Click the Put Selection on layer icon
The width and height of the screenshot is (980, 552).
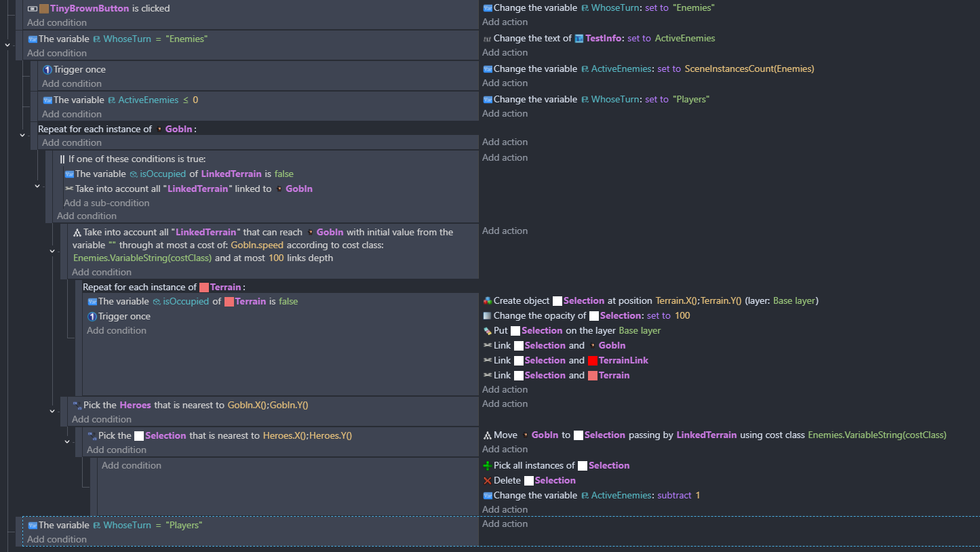(487, 331)
